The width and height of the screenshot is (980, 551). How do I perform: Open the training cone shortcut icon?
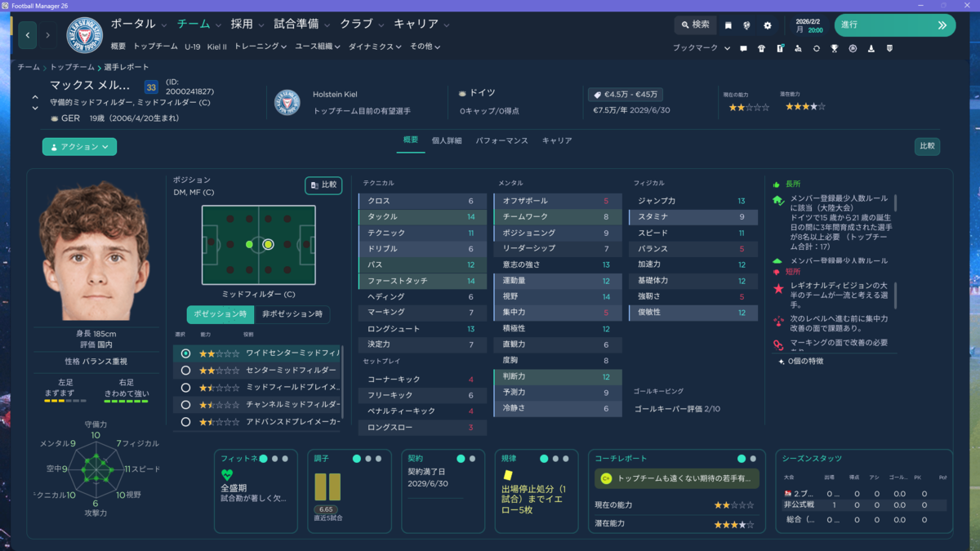[x=871, y=48]
